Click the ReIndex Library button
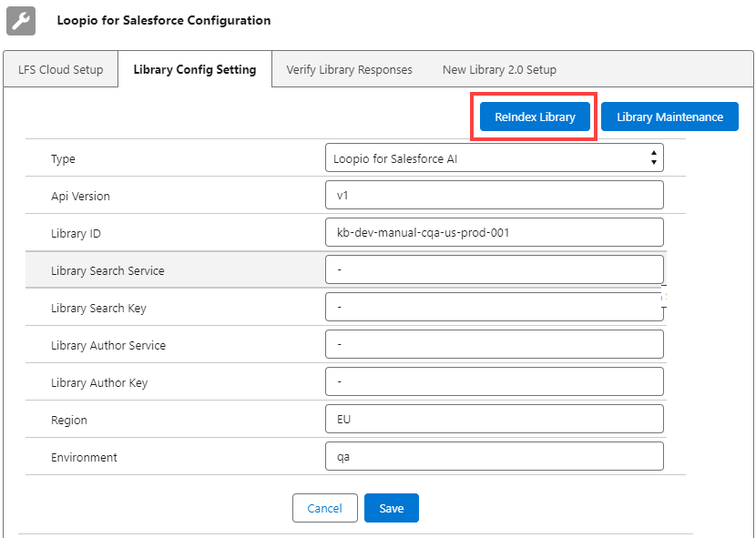756x538 pixels. point(535,117)
